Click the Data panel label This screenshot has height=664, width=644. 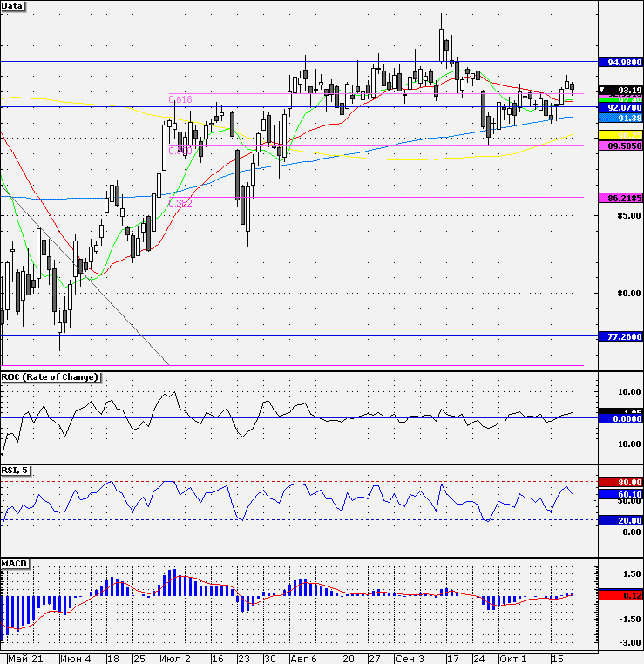12,6
